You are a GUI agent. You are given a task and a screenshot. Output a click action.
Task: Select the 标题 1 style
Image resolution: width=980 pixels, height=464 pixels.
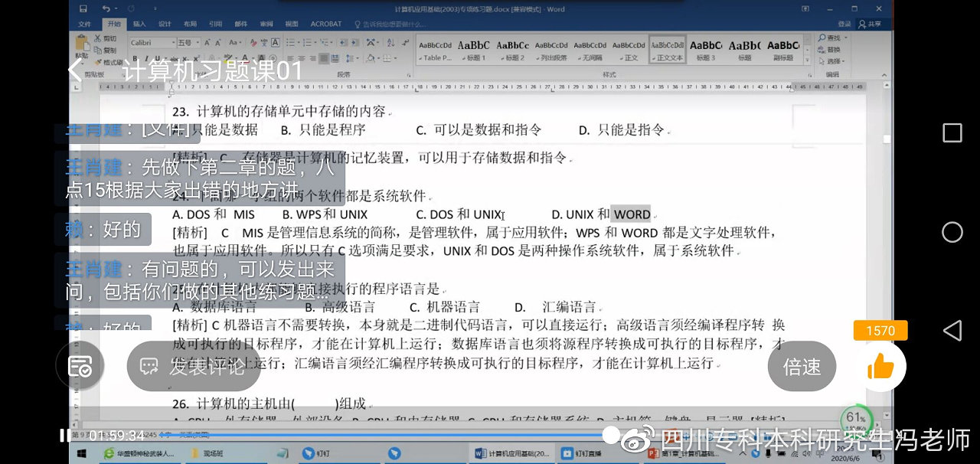pos(474,51)
